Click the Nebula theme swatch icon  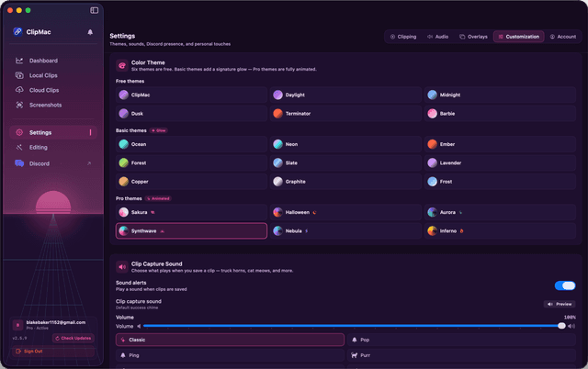(x=277, y=230)
